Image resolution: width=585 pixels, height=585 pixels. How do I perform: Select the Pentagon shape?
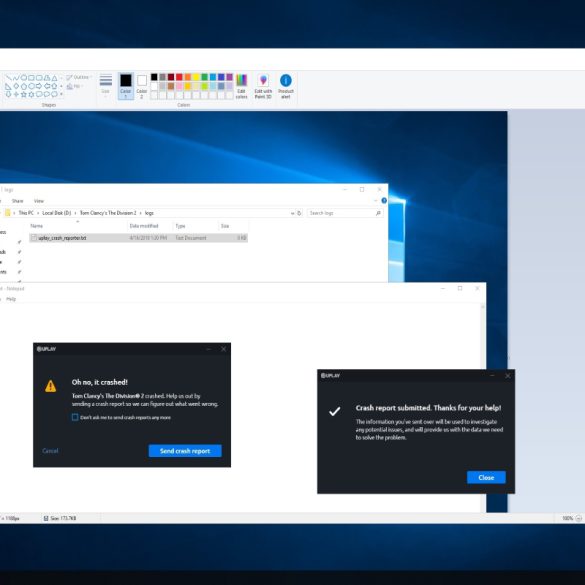[x=24, y=86]
